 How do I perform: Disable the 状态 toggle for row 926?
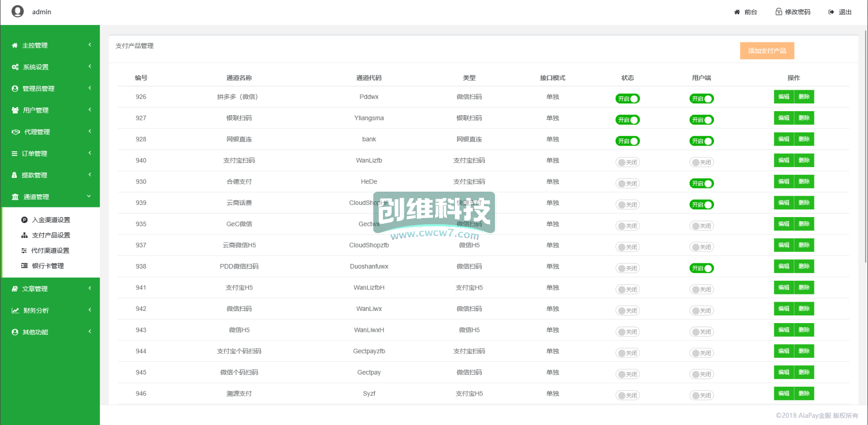click(x=627, y=99)
